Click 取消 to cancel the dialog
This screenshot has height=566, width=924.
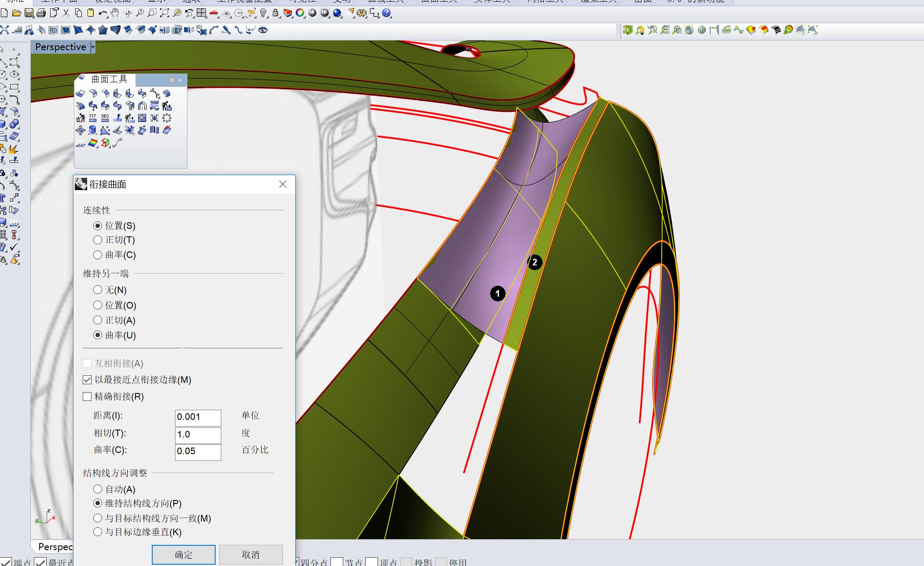[251, 555]
